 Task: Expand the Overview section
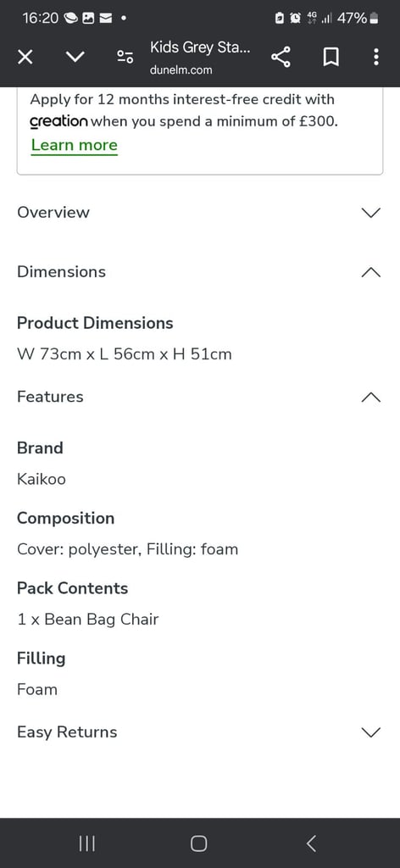(x=200, y=213)
